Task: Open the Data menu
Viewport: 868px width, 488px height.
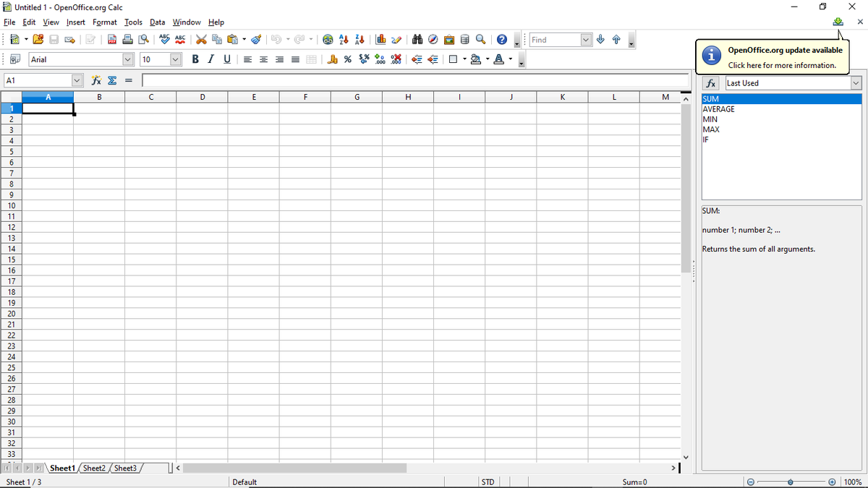Action: (158, 22)
